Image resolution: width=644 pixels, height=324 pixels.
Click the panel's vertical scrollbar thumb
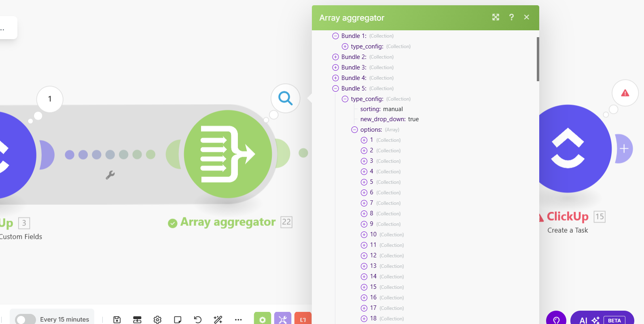[538, 59]
